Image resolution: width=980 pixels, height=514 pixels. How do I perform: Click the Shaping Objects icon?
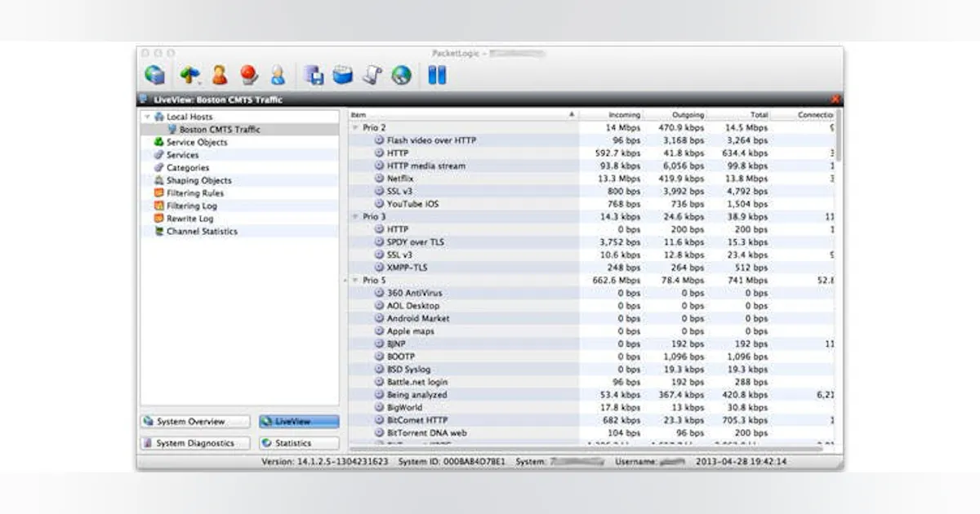pos(159,180)
